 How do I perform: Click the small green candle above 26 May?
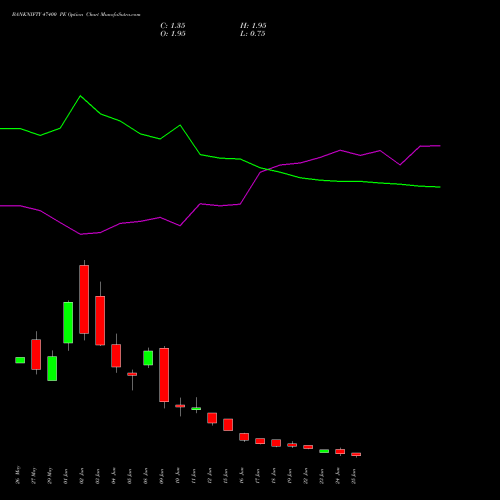pos(20,360)
